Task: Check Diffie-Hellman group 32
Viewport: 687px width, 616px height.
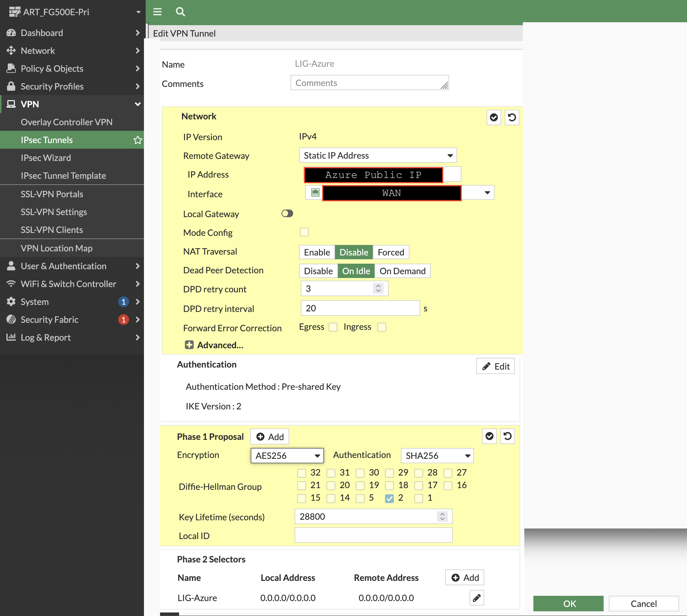Action: (302, 473)
